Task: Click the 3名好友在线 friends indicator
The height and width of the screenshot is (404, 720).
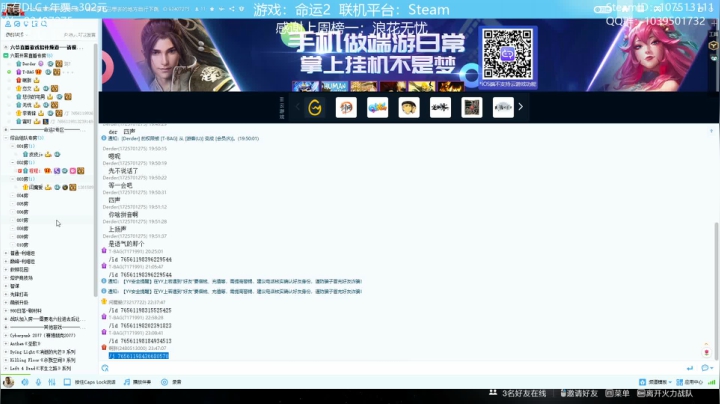Action: pyautogui.click(x=518, y=393)
